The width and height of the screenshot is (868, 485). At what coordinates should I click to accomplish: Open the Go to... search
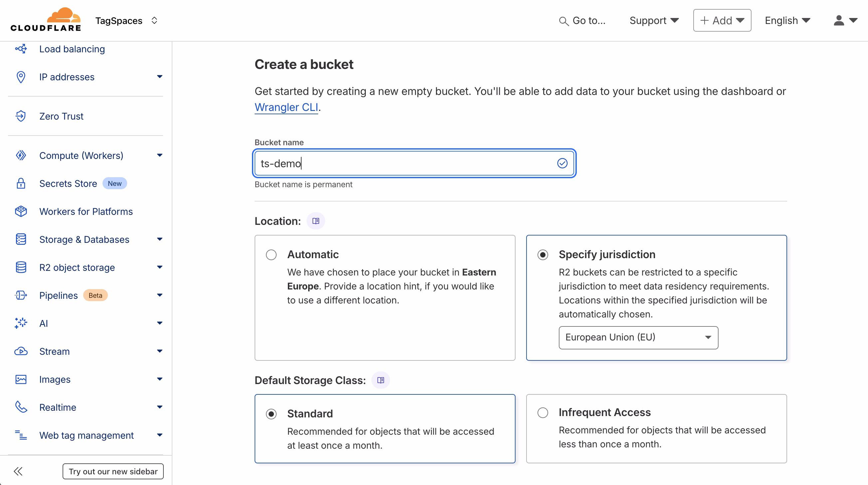tap(582, 21)
